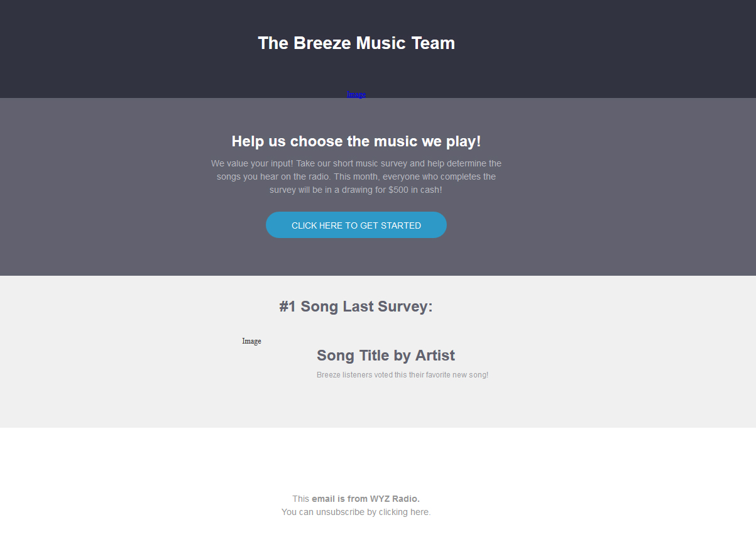This screenshot has height=537, width=756.
Task: Click the We value your input sentence
Action: tap(252, 163)
